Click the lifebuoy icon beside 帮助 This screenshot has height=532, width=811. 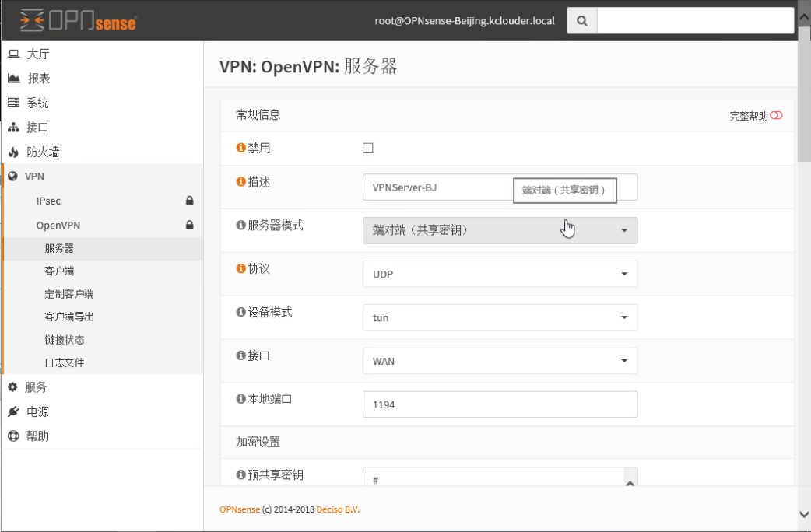point(13,436)
